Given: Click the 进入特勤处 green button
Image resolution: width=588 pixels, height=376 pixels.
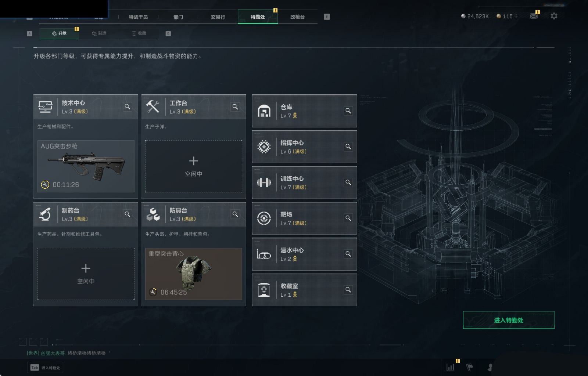Looking at the screenshot, I should tap(509, 320).
